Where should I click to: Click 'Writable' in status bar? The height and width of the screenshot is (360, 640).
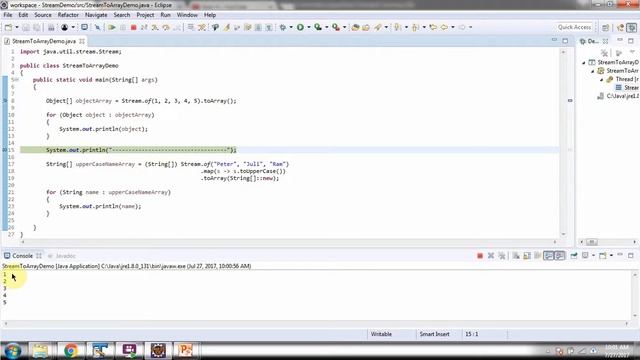pos(381,334)
